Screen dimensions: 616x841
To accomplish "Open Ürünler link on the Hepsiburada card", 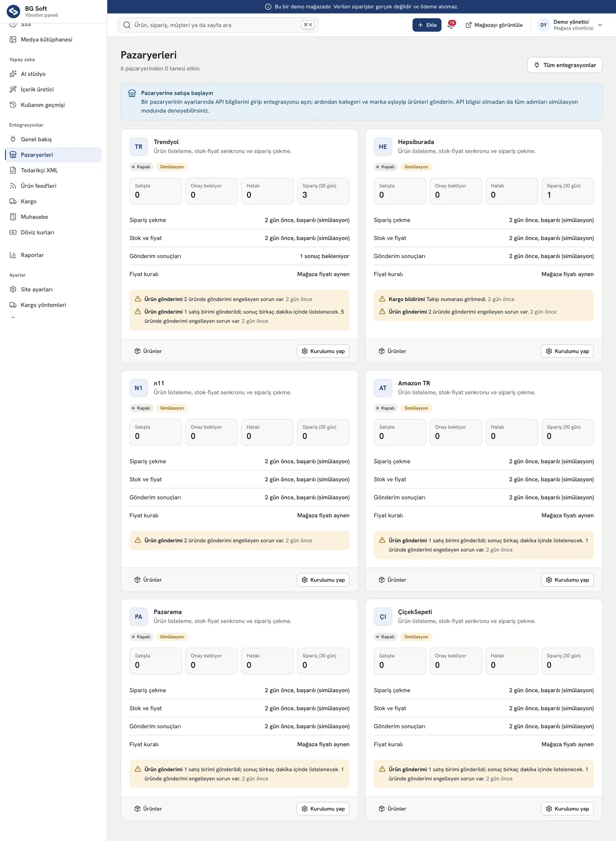I will coord(392,351).
